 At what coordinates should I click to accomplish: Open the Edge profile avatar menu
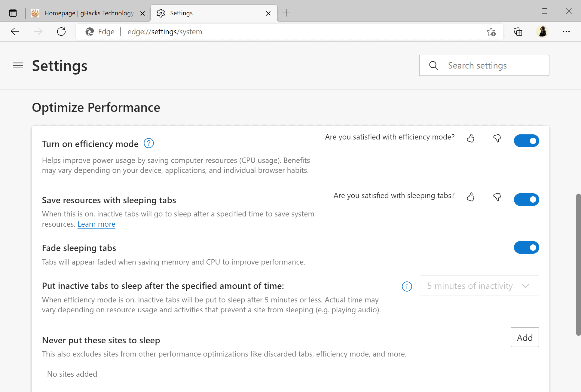[x=542, y=31]
